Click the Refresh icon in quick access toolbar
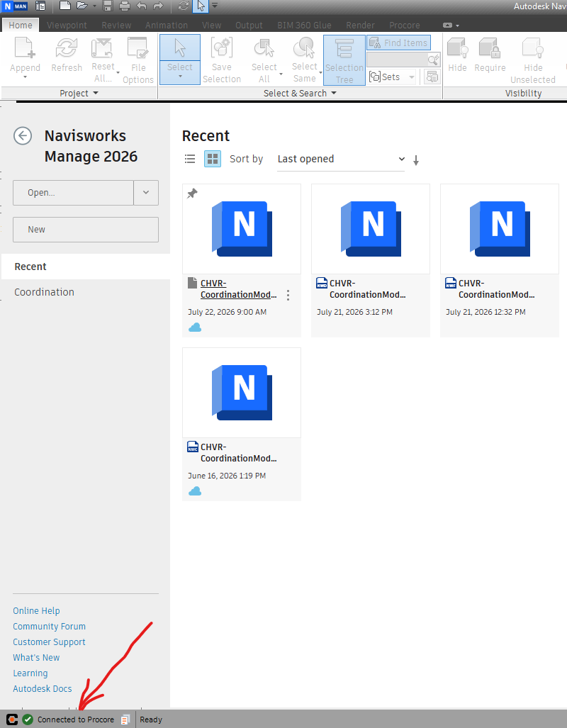This screenshot has width=567, height=728. pos(184,6)
